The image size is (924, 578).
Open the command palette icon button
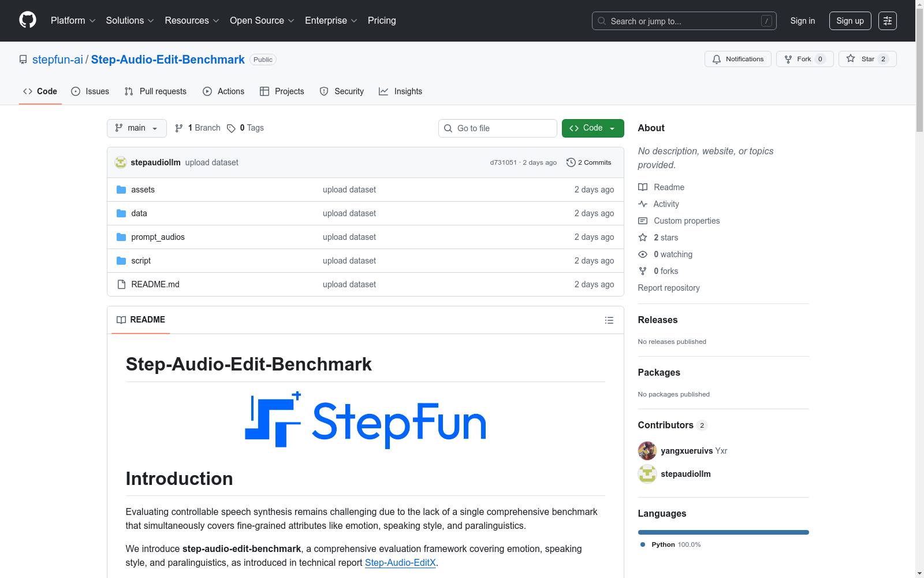pos(887,21)
